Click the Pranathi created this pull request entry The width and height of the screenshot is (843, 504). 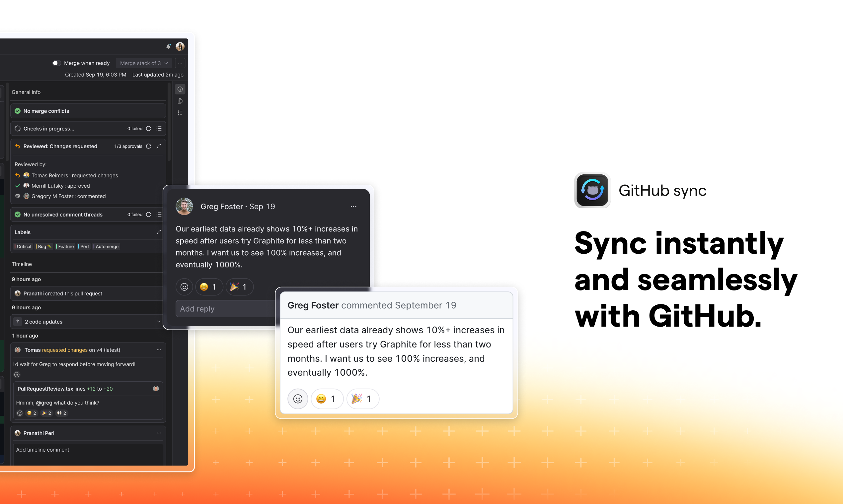(x=88, y=293)
